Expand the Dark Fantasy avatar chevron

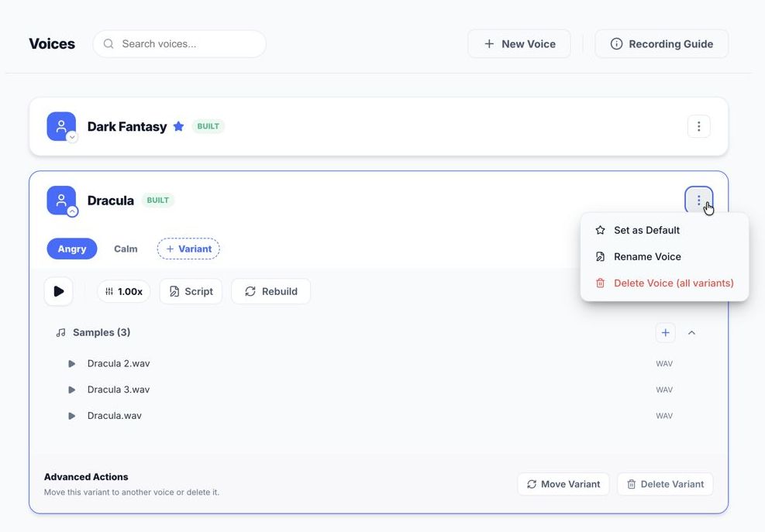(x=71, y=136)
